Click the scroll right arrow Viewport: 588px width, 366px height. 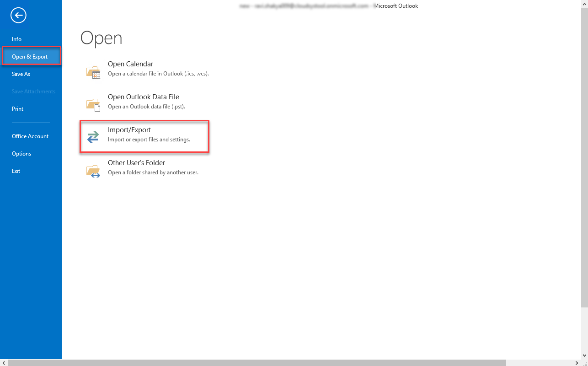577,363
